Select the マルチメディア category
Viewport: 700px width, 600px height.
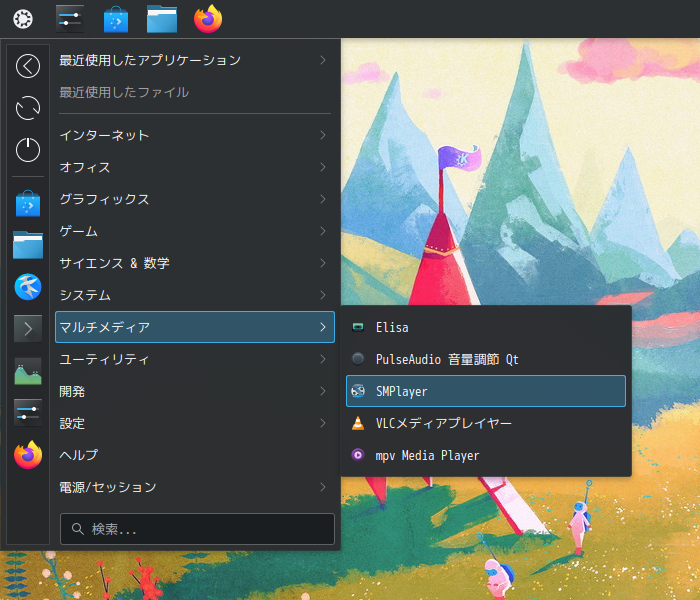point(195,327)
